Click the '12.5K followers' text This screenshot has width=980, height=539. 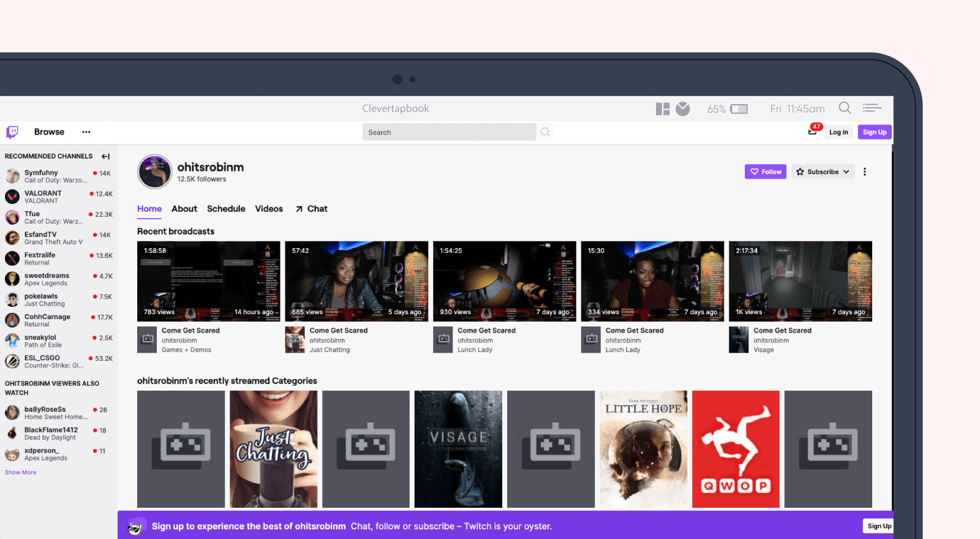[202, 179]
